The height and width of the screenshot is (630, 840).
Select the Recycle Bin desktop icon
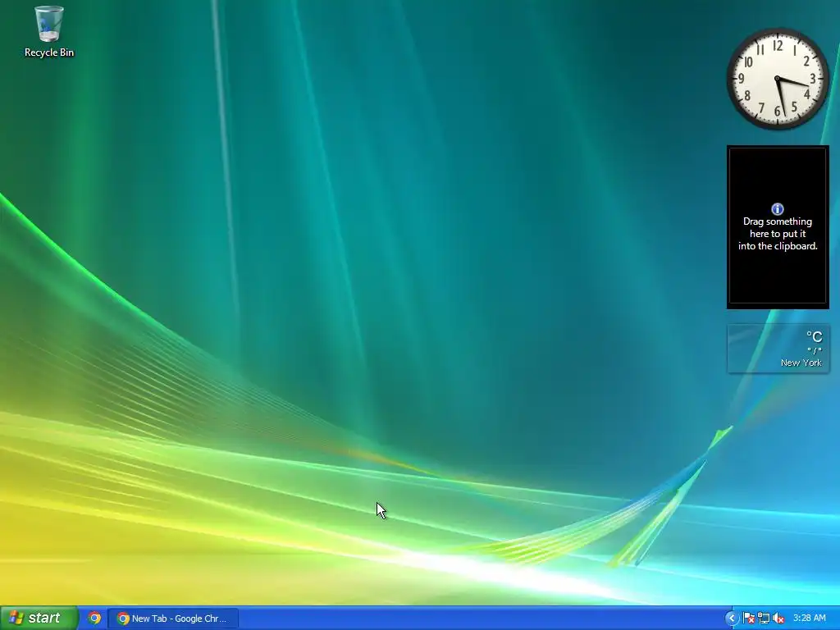[x=48, y=31]
